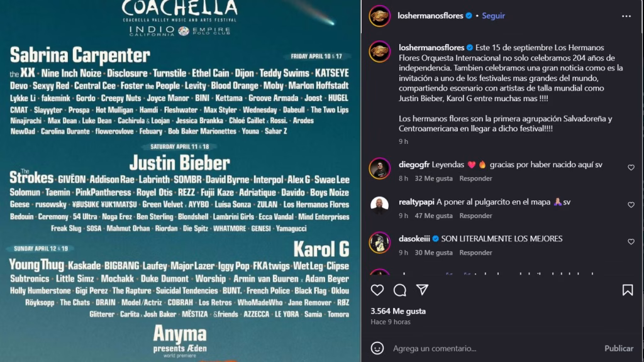The width and height of the screenshot is (644, 362).
Task: Click the Seguir follow link
Action: pos(493,16)
